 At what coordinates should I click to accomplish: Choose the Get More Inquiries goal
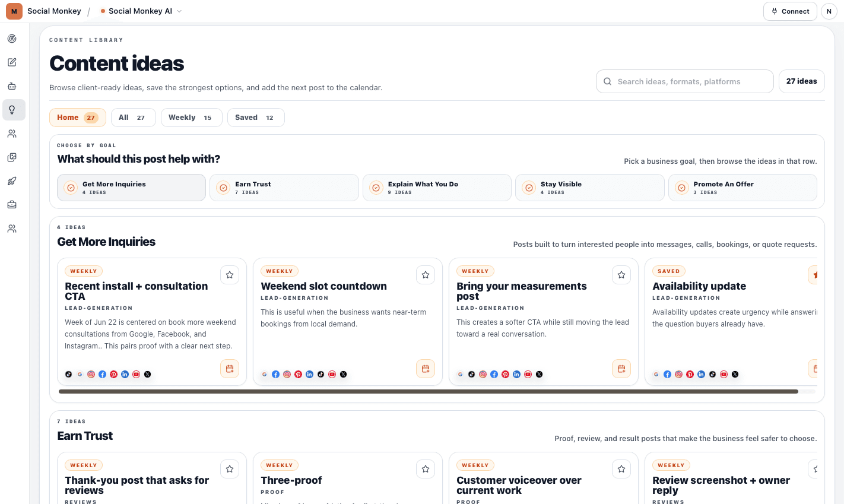click(x=131, y=188)
